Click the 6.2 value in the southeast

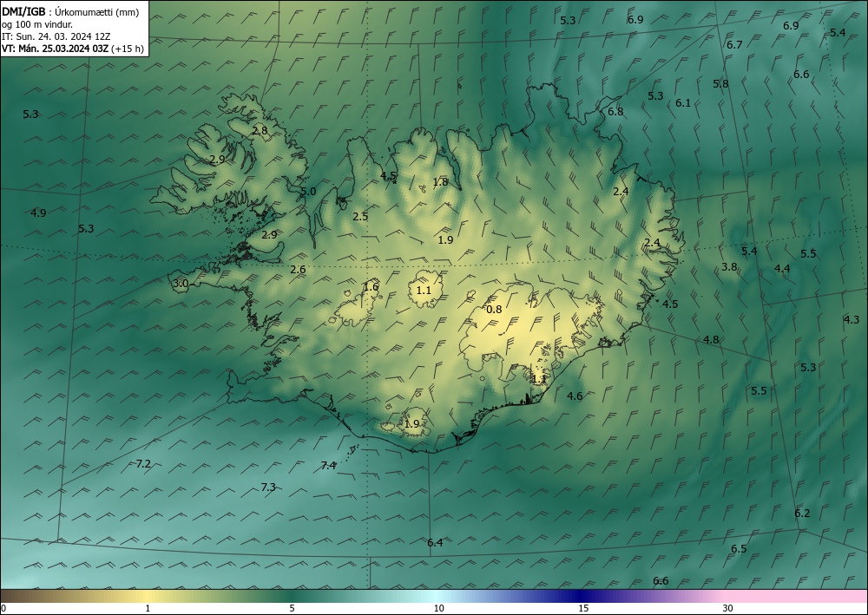pyautogui.click(x=802, y=514)
